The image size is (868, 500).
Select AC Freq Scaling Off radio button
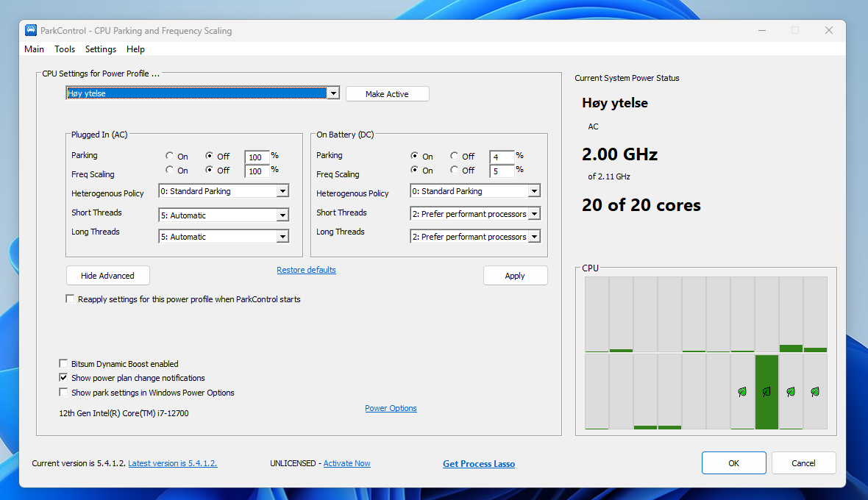coord(209,170)
